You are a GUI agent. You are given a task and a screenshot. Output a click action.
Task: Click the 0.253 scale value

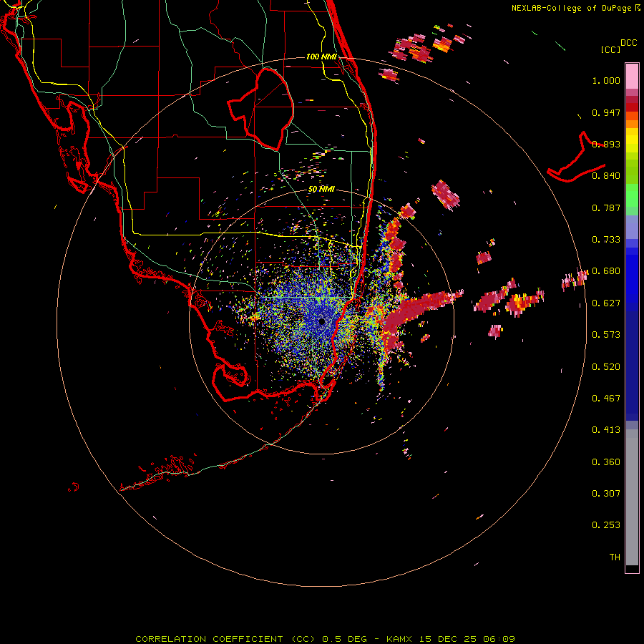click(606, 525)
